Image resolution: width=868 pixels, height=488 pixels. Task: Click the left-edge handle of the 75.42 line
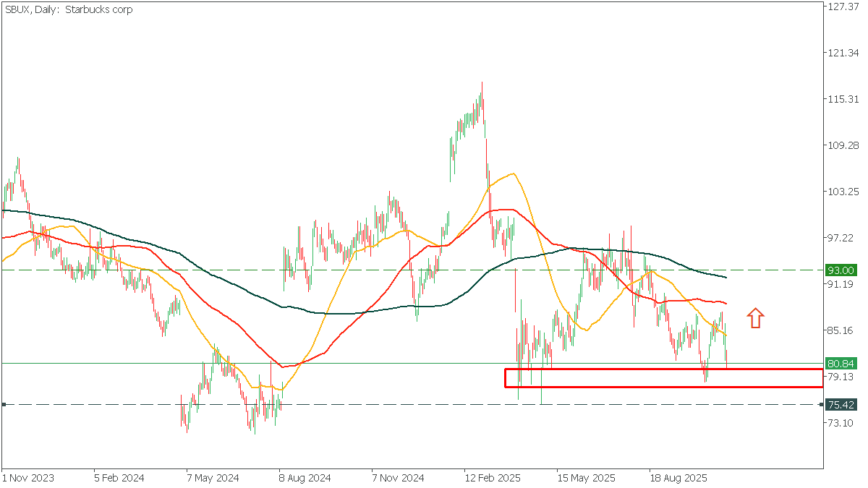pos(4,404)
